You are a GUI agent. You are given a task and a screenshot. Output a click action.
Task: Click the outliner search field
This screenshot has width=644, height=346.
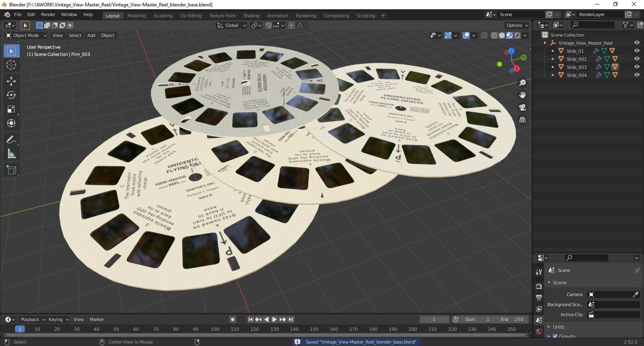coord(593,25)
